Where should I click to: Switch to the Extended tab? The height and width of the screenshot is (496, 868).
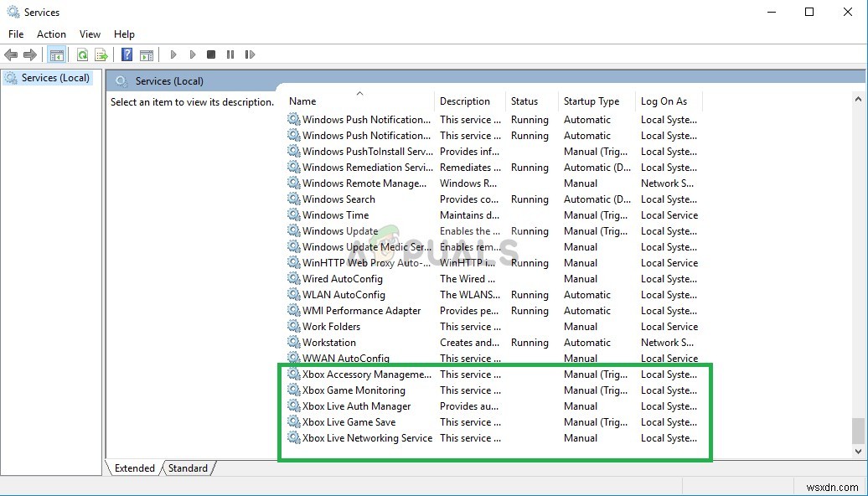[135, 468]
